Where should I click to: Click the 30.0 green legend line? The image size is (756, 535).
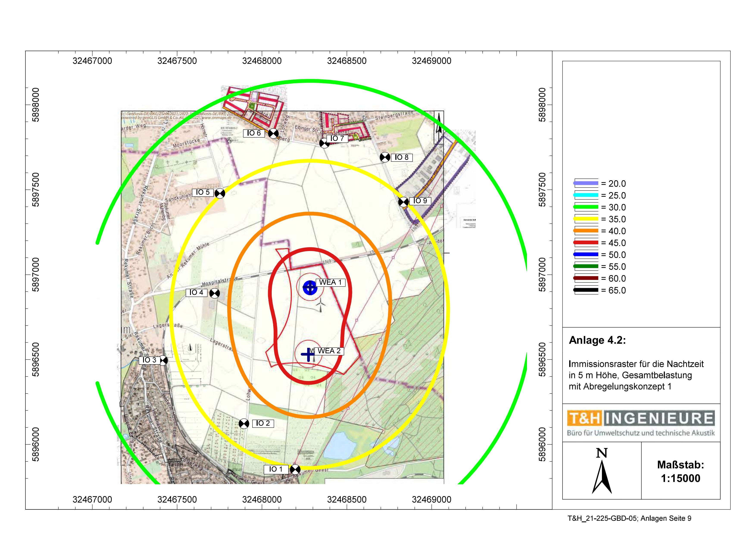[586, 207]
